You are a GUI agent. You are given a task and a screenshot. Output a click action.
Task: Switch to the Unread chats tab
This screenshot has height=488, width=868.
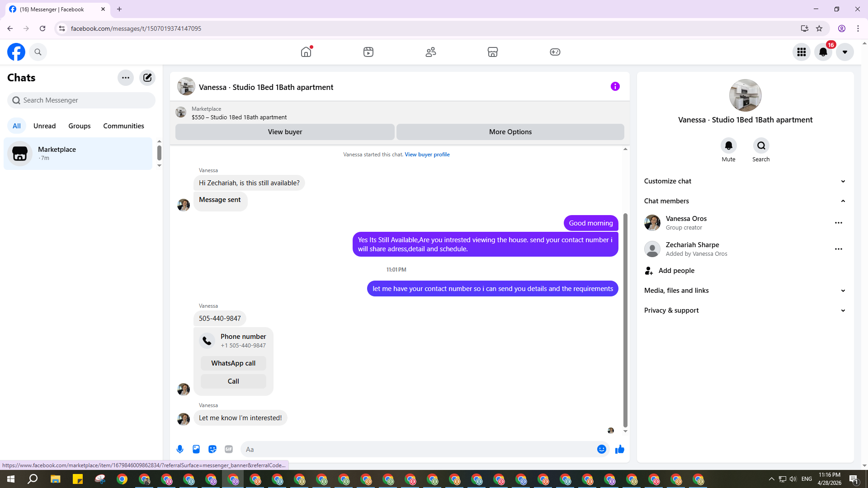[x=44, y=126]
